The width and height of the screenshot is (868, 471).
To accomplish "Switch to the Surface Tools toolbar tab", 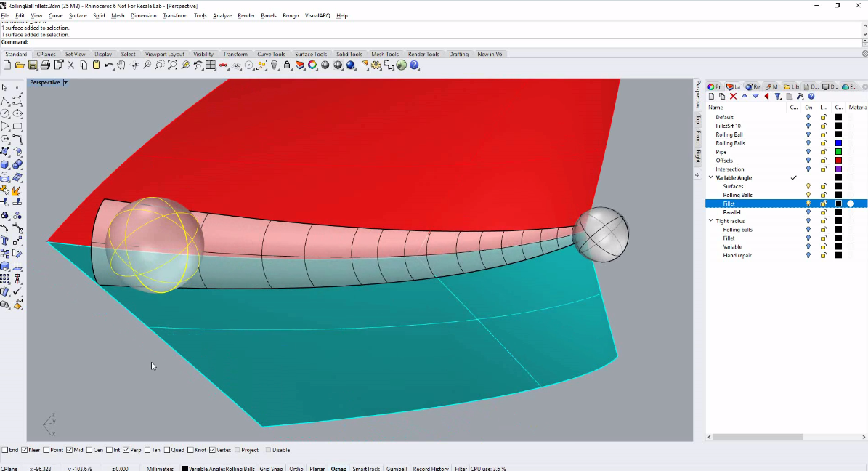I will point(311,53).
